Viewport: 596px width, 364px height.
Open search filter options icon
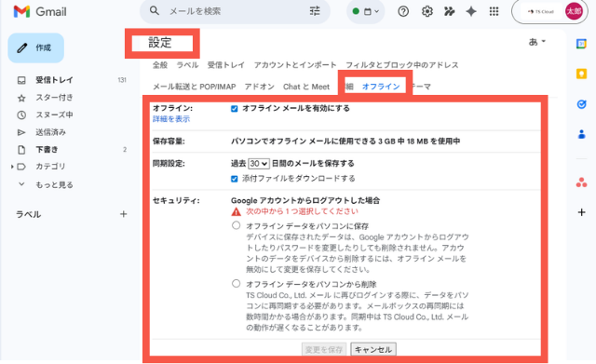[315, 11]
